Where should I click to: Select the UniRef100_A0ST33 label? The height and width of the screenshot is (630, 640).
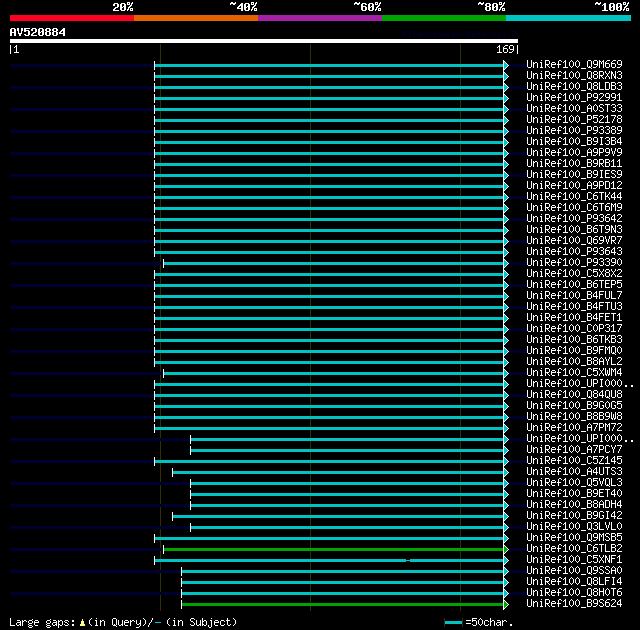(x=574, y=109)
